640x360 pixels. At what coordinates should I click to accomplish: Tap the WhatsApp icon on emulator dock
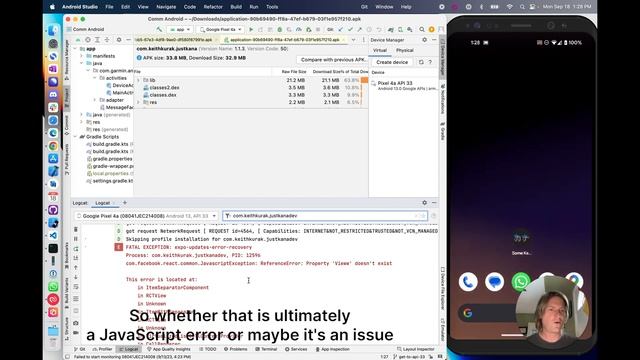click(x=521, y=282)
